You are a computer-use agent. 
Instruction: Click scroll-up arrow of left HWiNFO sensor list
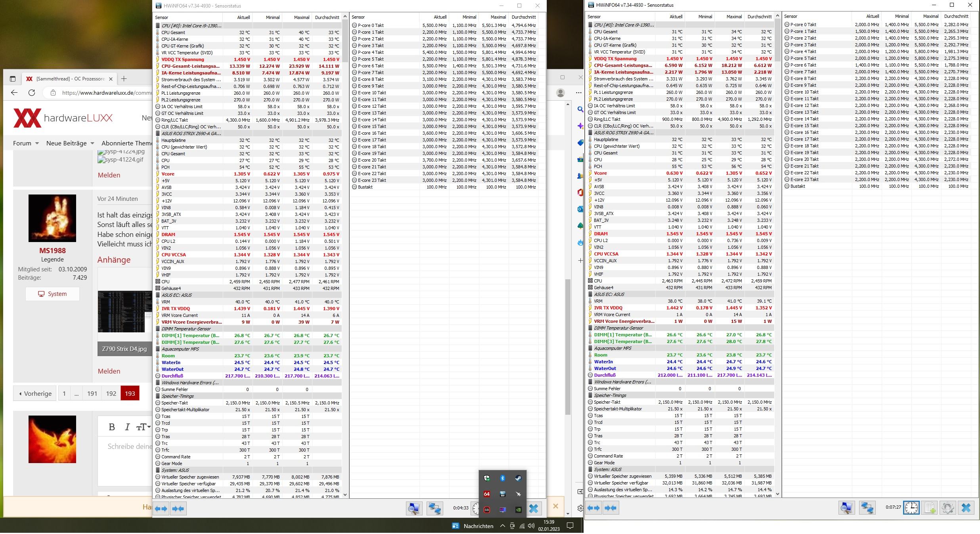[345, 17]
